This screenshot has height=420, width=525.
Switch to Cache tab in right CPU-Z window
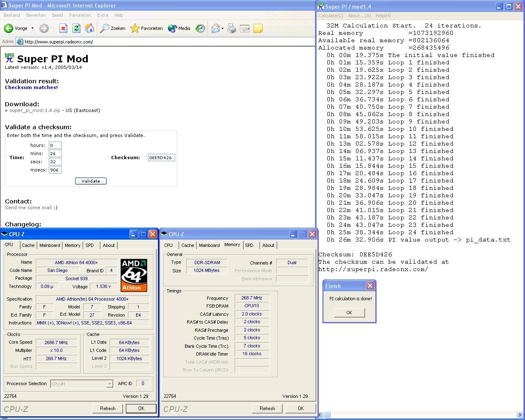click(x=188, y=245)
